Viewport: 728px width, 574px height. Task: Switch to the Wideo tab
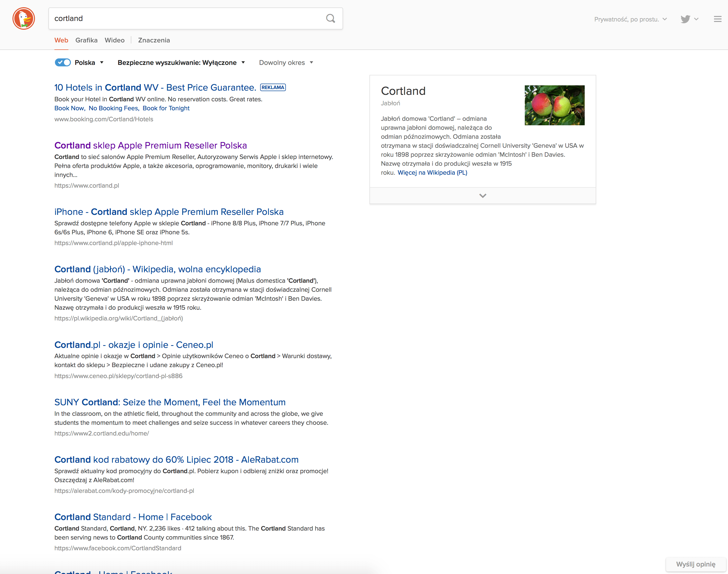coord(115,40)
